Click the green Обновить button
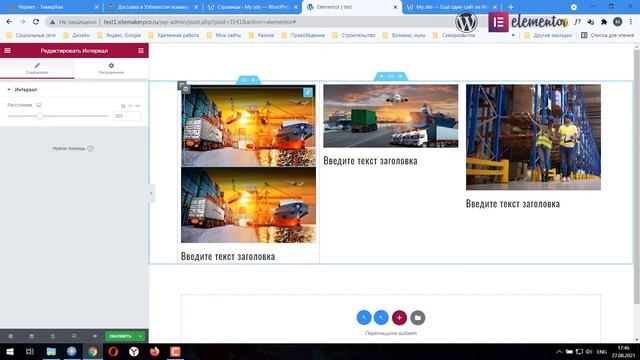This screenshot has height=360, width=640. tap(120, 336)
